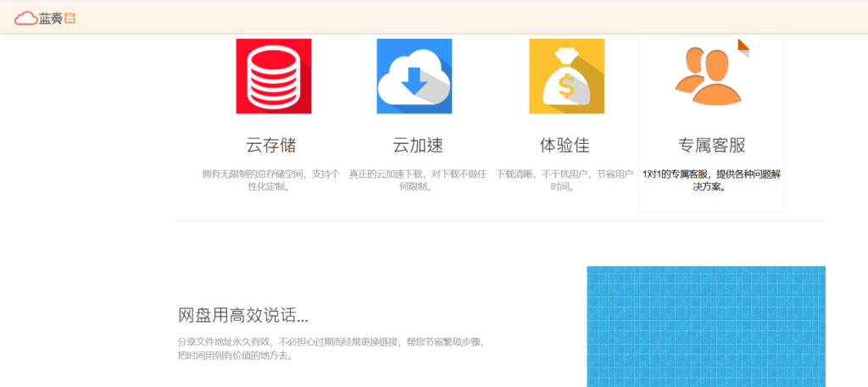Click the 1对1的专属客服 description text
This screenshot has width=868, height=387.
click(711, 180)
